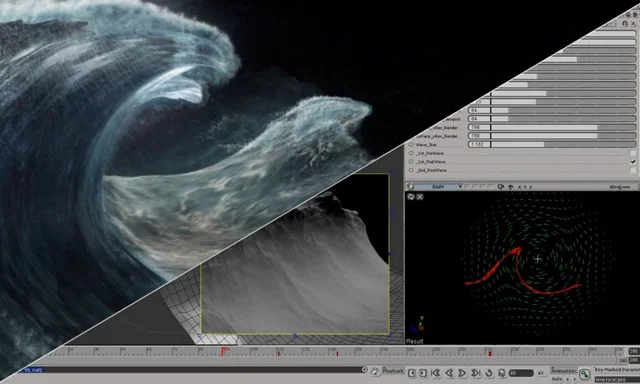This screenshot has height=384, width=640.
Task: Click the green keyframe key icon
Action: click(x=584, y=373)
